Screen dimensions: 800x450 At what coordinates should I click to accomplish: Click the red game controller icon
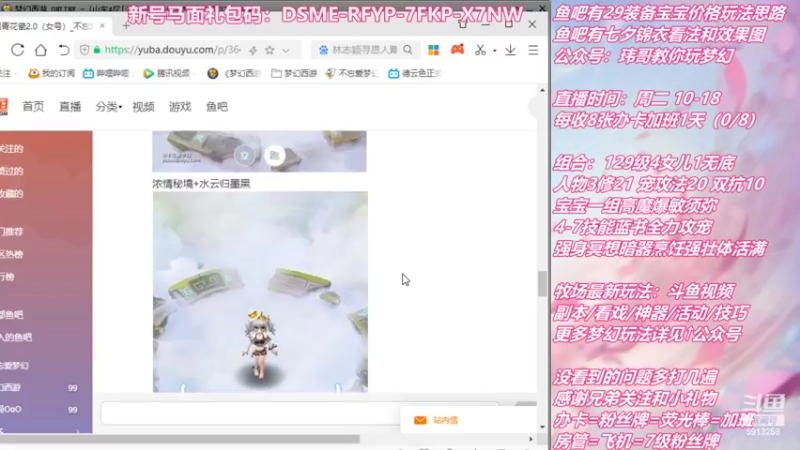[x=458, y=49]
